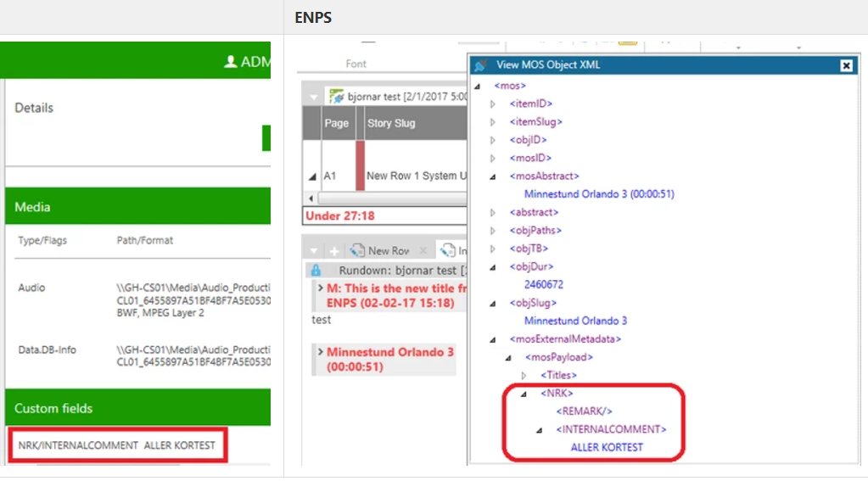
Task: Collapse the rundown panel dropdown arrow
Action: (315, 97)
